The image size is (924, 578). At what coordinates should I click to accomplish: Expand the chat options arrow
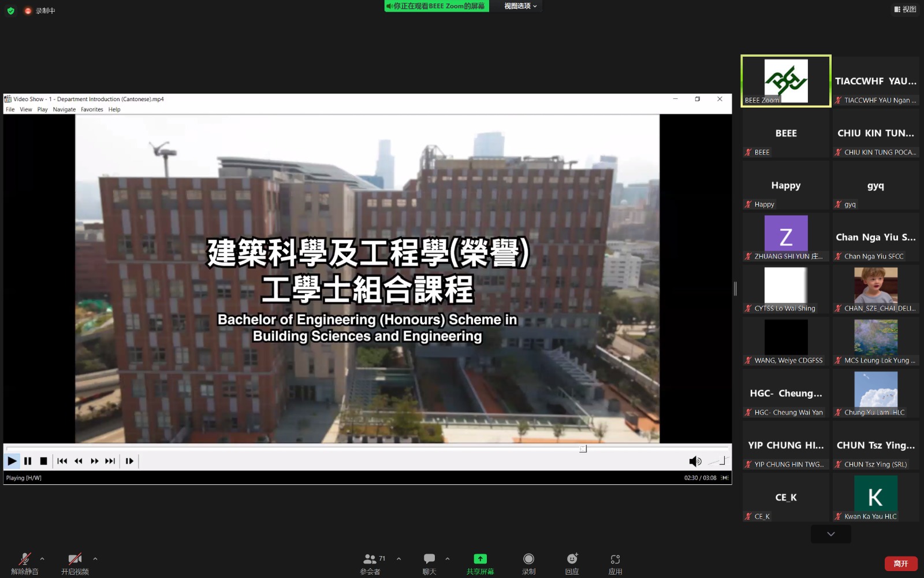tap(448, 558)
